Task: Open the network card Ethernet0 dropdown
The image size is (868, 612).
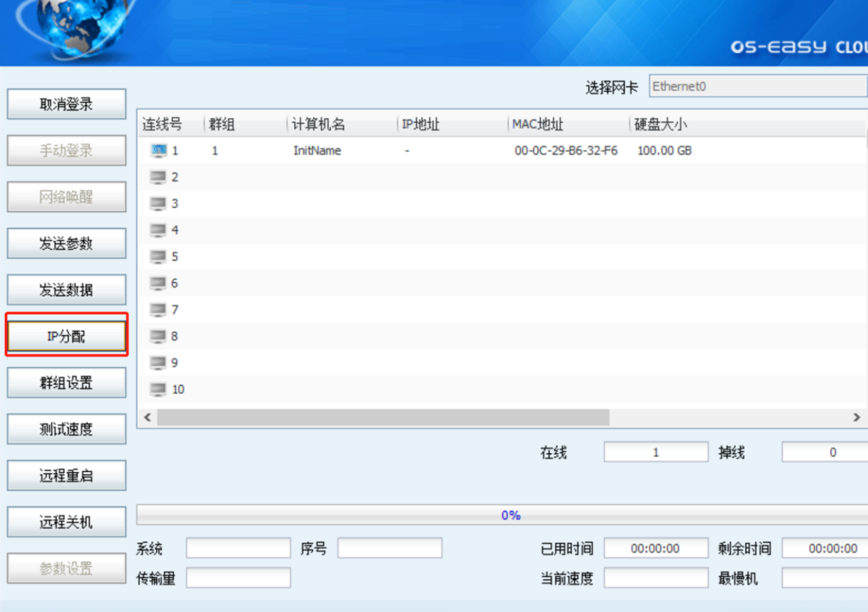Action: point(758,87)
